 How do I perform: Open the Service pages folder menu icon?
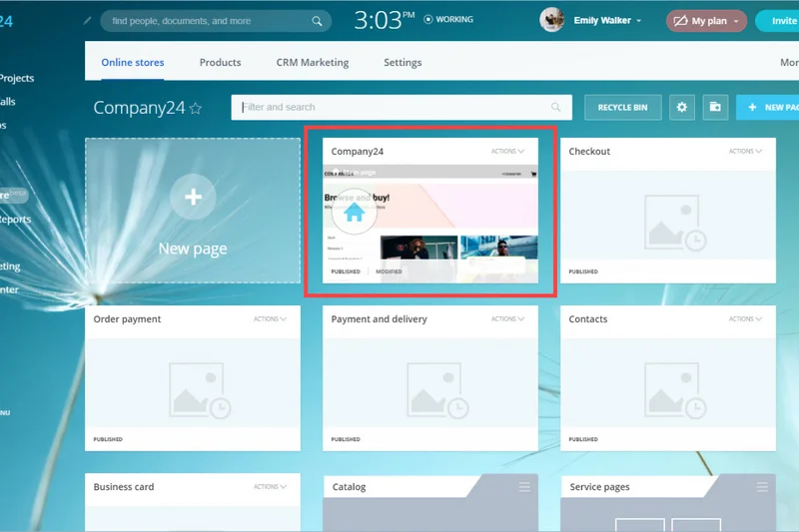tap(762, 487)
